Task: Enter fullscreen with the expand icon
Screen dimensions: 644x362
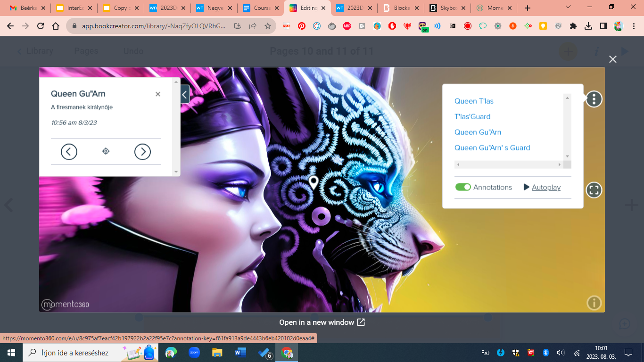Action: tap(594, 190)
